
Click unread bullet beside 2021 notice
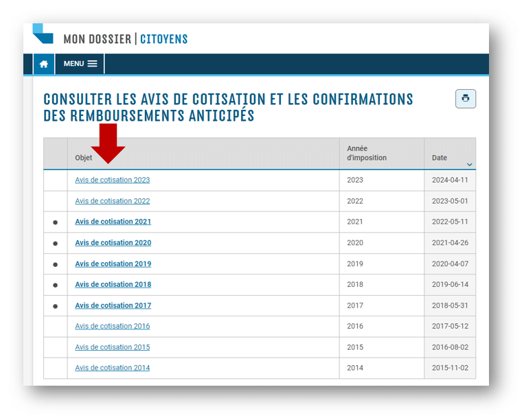[x=56, y=222]
